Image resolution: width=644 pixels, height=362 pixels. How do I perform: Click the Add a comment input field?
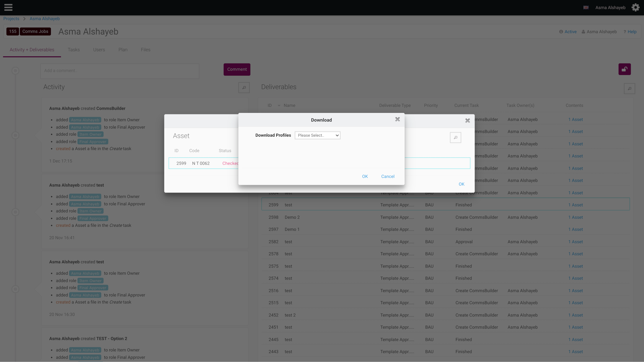pyautogui.click(x=119, y=70)
